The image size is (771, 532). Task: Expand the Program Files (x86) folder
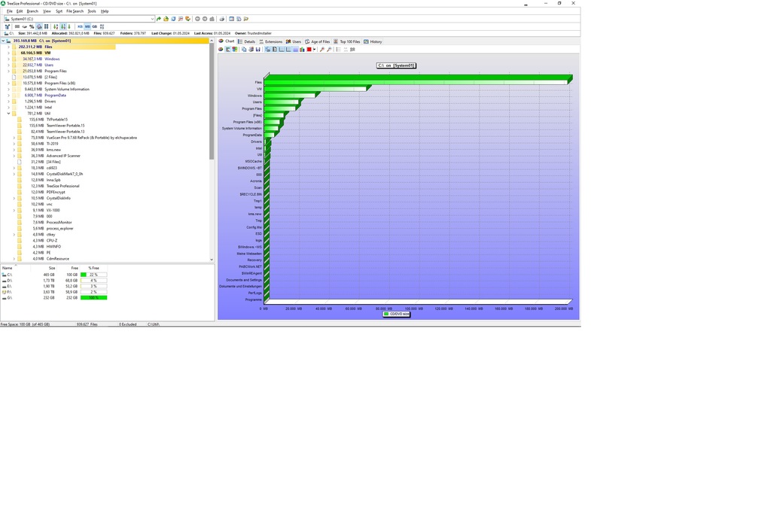8,83
